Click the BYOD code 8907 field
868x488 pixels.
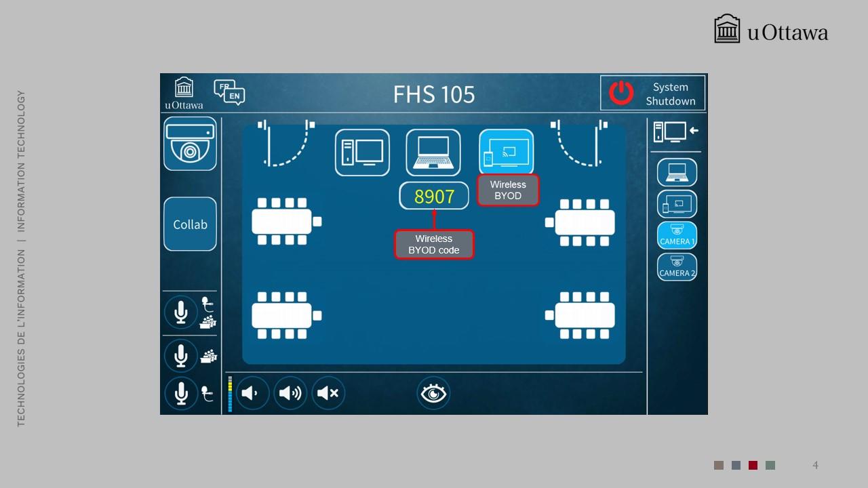click(x=434, y=196)
